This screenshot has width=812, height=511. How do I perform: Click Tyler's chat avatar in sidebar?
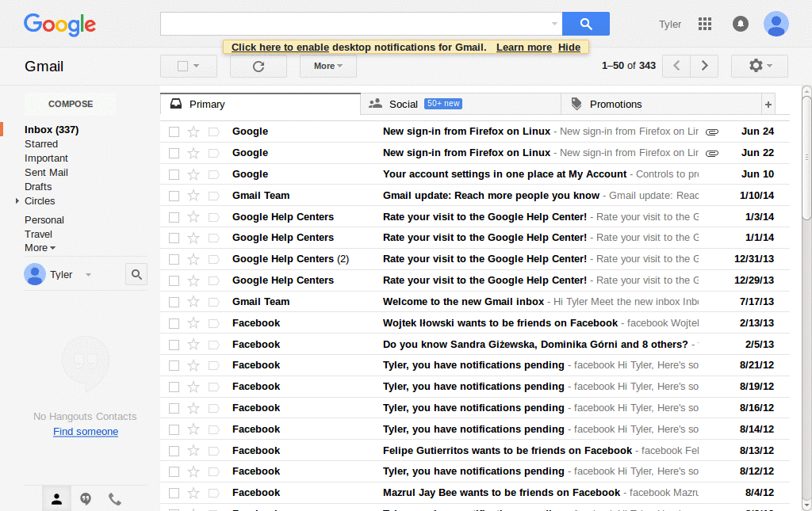35,275
